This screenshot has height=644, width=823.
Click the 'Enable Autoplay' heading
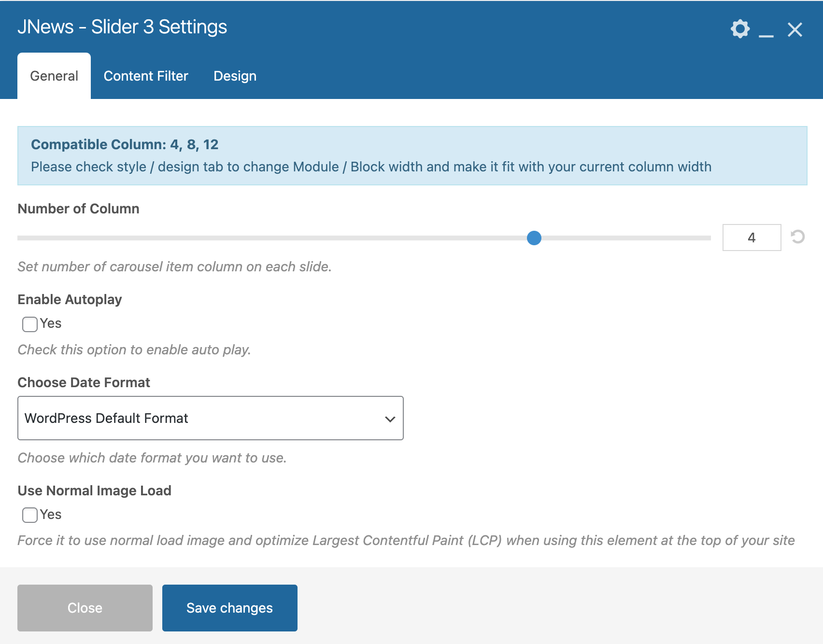click(x=70, y=299)
